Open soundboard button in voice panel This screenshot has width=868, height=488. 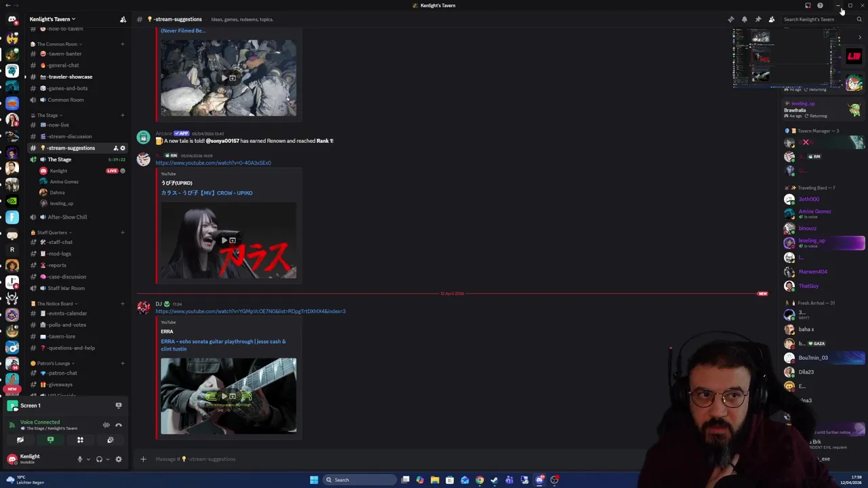pos(110,440)
